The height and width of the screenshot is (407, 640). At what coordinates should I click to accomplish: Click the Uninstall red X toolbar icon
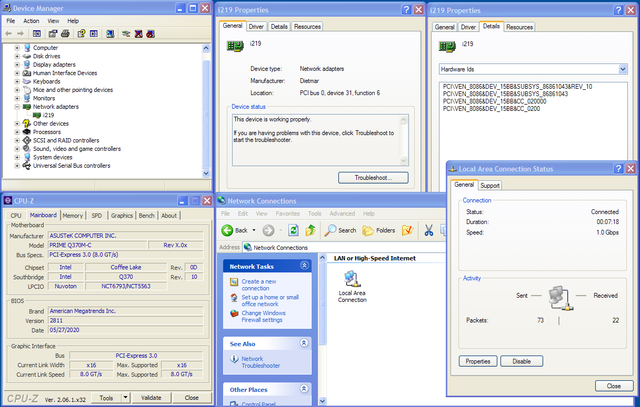138,34
